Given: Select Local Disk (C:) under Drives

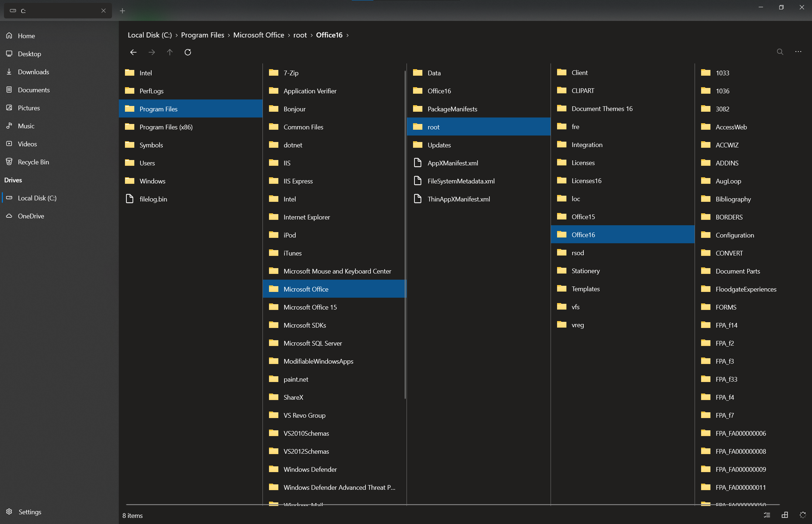Looking at the screenshot, I should [x=59, y=198].
